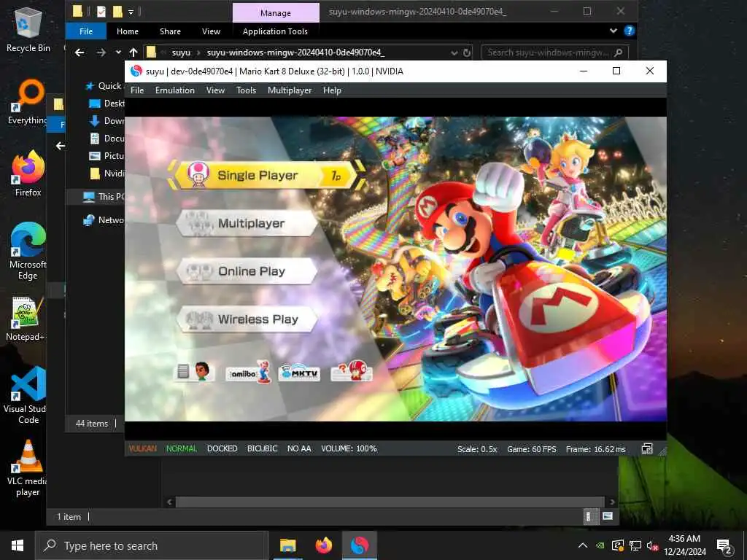Open the MKTV highlights icon

tap(299, 373)
